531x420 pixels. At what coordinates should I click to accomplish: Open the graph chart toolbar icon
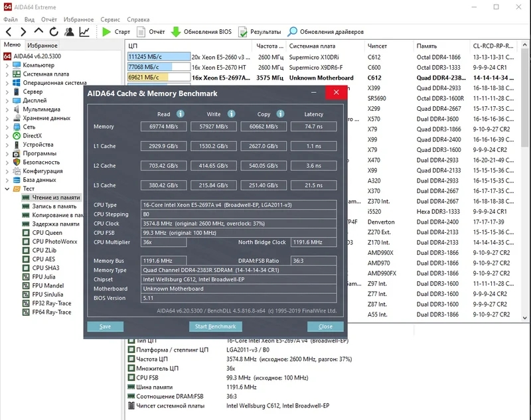[84, 32]
